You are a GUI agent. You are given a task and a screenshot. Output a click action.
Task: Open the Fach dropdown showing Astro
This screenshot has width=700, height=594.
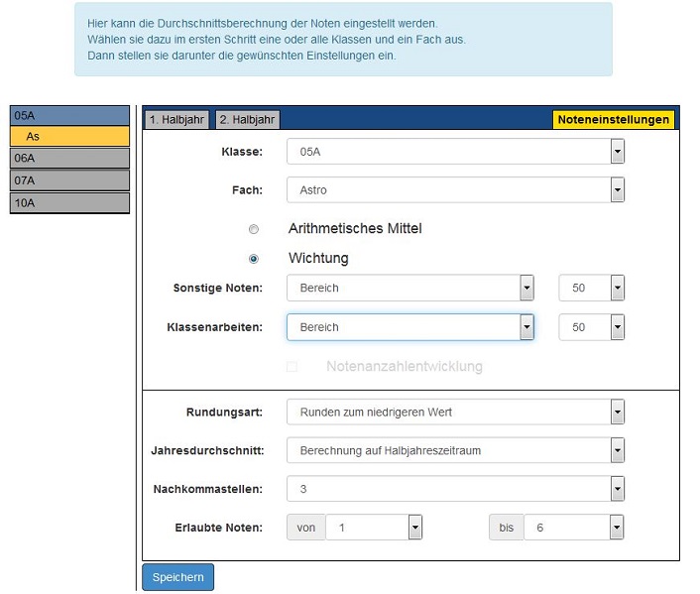pos(455,189)
